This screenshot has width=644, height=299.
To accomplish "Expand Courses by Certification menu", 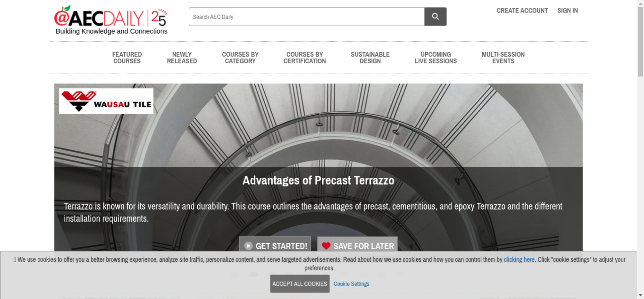I will [305, 58].
